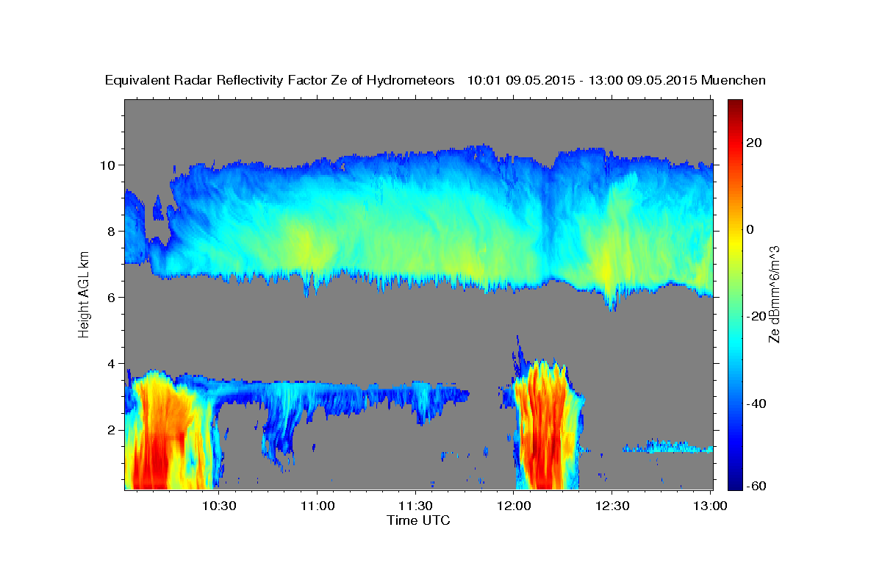The image size is (882, 588).
Task: Click the 13:00 time tick label
Action: (711, 506)
